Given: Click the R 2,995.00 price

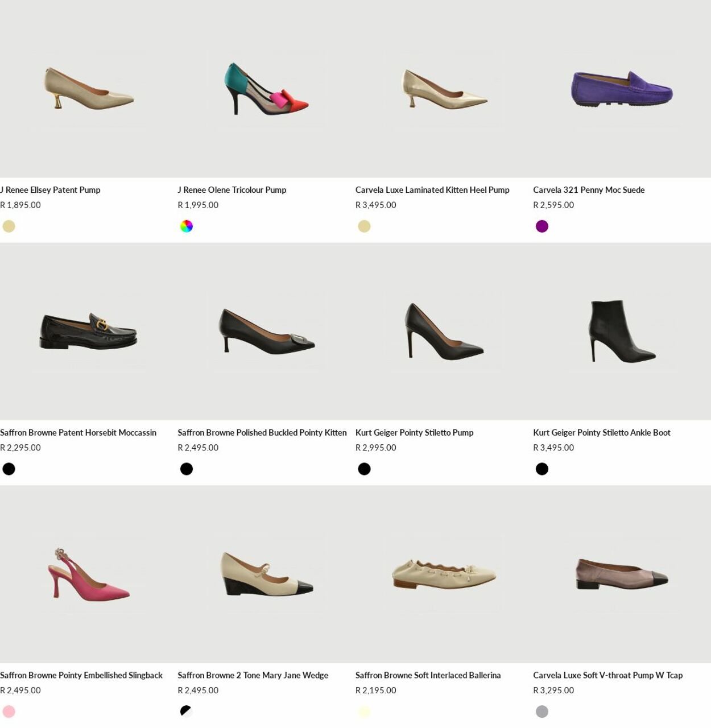Looking at the screenshot, I should pyautogui.click(x=376, y=448).
